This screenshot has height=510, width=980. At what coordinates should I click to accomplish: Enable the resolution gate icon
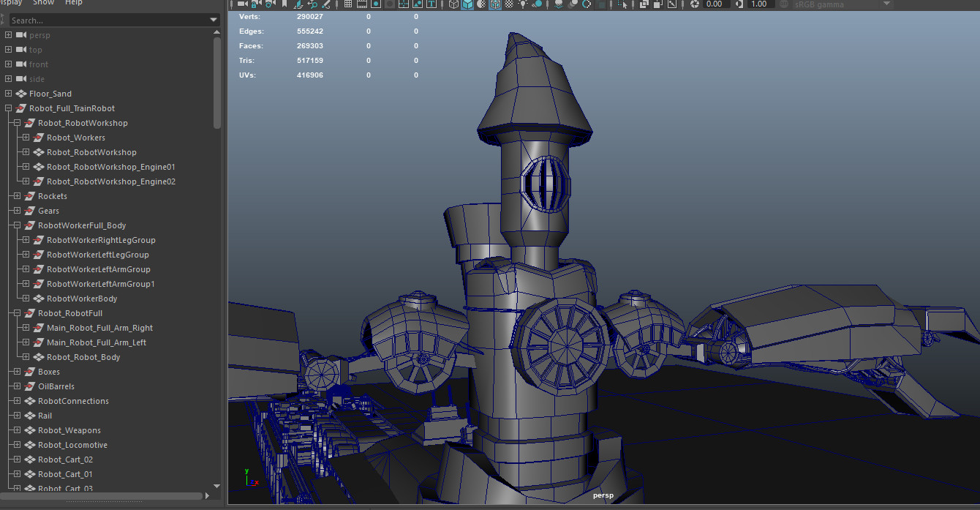click(x=375, y=4)
